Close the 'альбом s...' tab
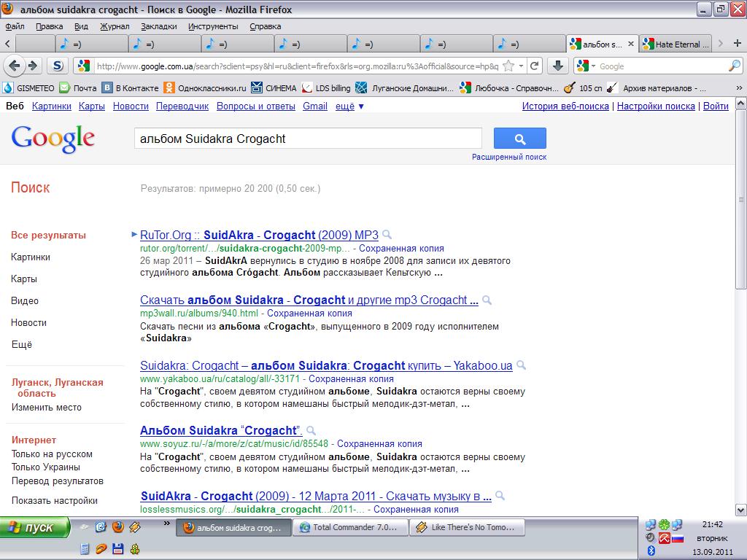The image size is (747, 560). point(631,44)
